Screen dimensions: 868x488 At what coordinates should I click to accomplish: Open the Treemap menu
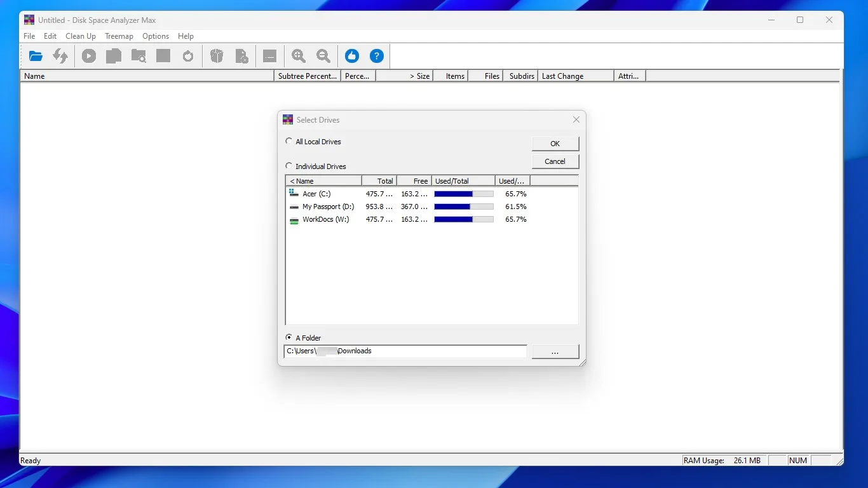click(x=119, y=36)
